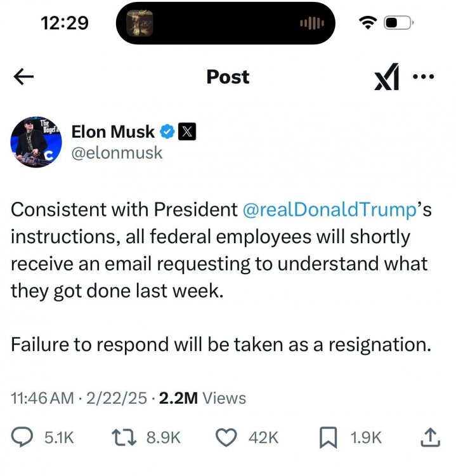Tap the share upload icon
This screenshot has height=476, width=456.
pos(430,436)
